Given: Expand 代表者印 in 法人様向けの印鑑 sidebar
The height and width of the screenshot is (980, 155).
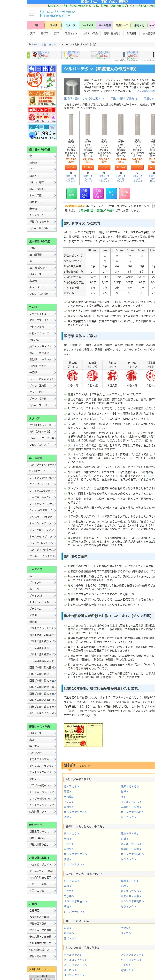Looking at the screenshot, I should tap(42, 248).
